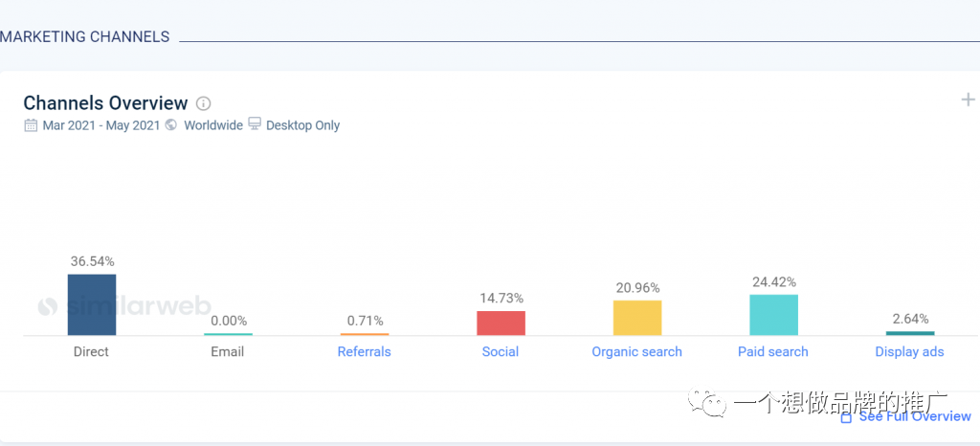Open the Referrals channel link
Screen dimensions: 980x446
click(x=364, y=351)
